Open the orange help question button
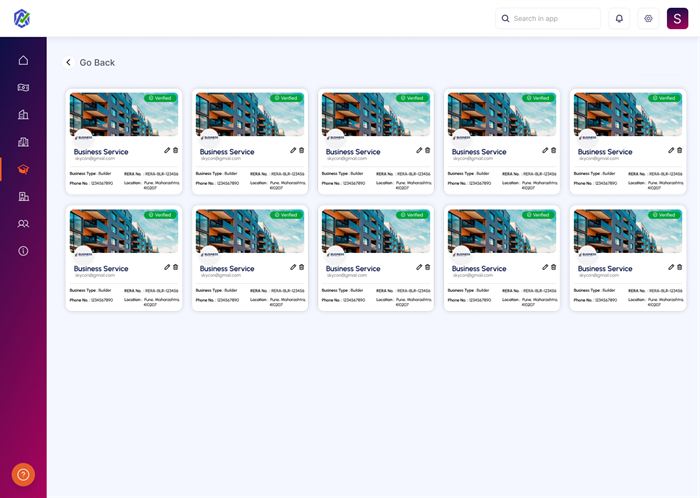 (x=23, y=475)
